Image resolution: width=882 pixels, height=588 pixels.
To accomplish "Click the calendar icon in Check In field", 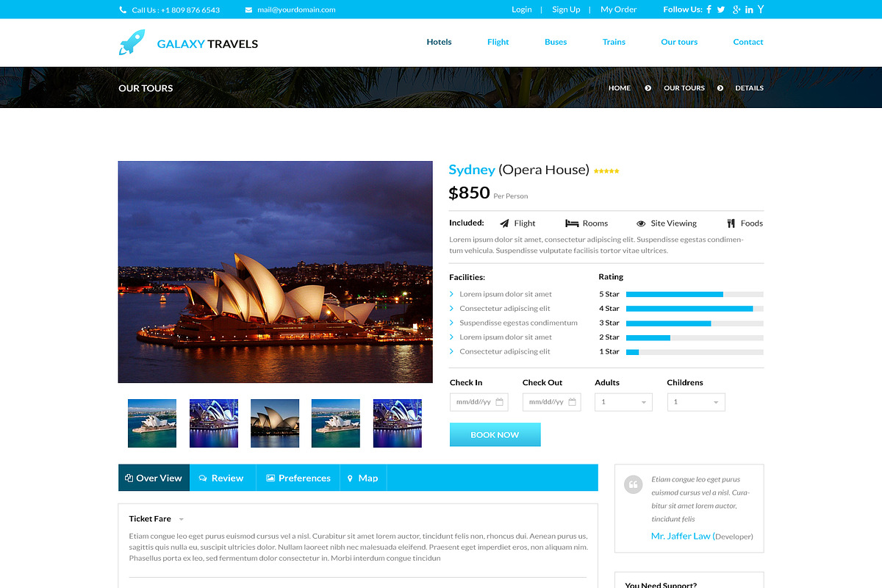I will (x=500, y=402).
